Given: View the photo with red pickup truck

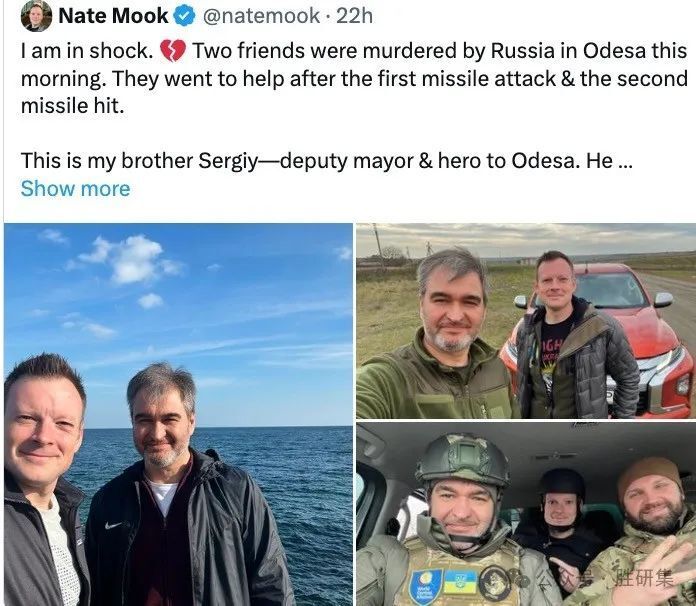Looking at the screenshot, I should pos(525,320).
